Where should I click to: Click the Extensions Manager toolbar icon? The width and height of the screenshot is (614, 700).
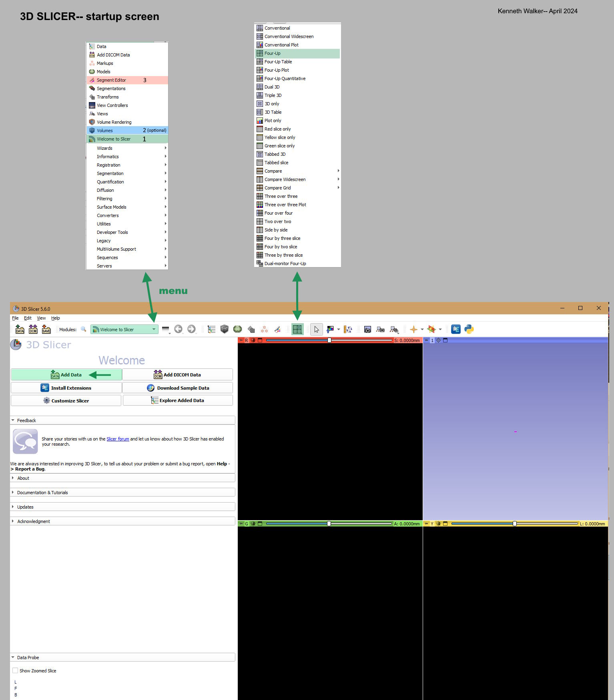pyautogui.click(x=455, y=329)
